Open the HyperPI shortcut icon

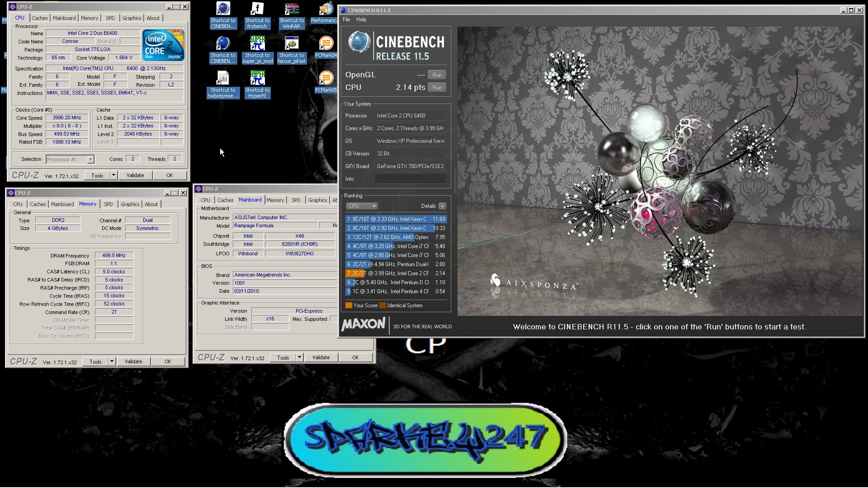tap(257, 85)
